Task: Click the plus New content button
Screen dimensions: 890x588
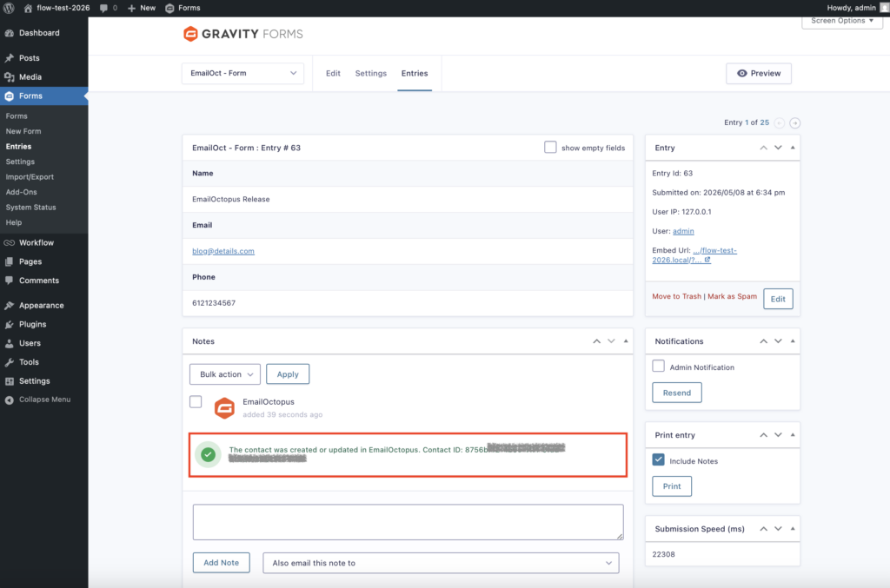Action: [142, 8]
